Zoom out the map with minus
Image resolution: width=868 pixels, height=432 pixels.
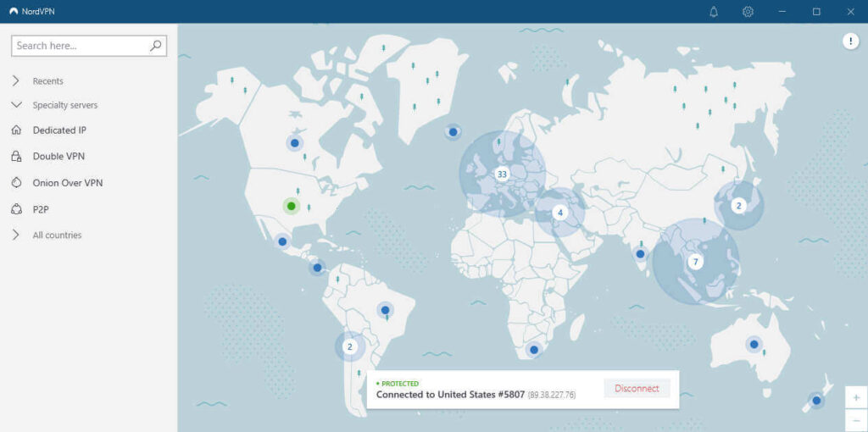click(x=856, y=420)
